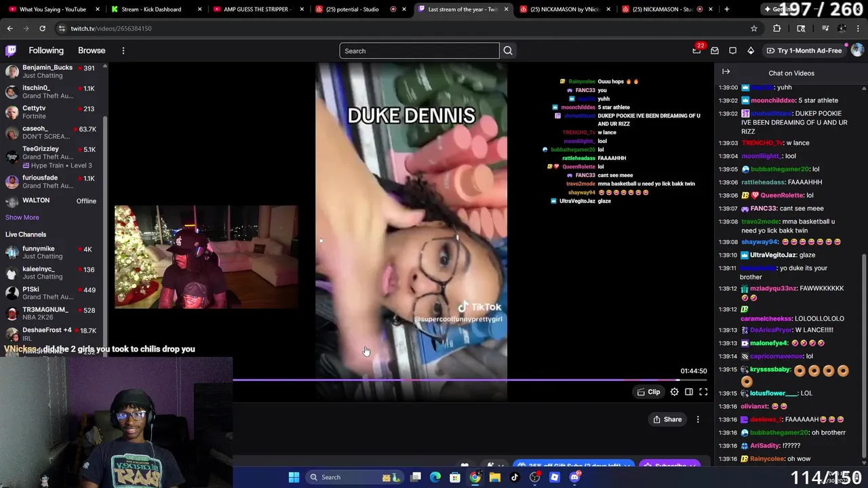Toggle theatre mode on the player
This screenshot has height=488, width=868.
689,392
